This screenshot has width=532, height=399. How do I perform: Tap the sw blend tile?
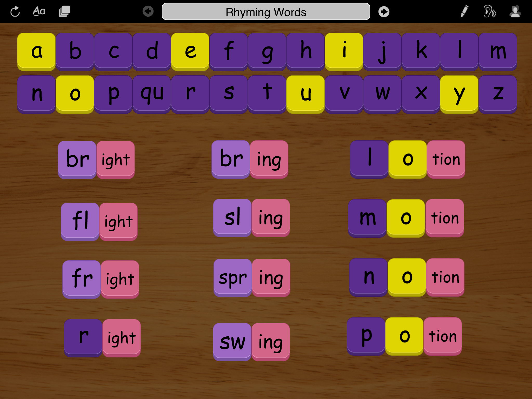tap(232, 341)
